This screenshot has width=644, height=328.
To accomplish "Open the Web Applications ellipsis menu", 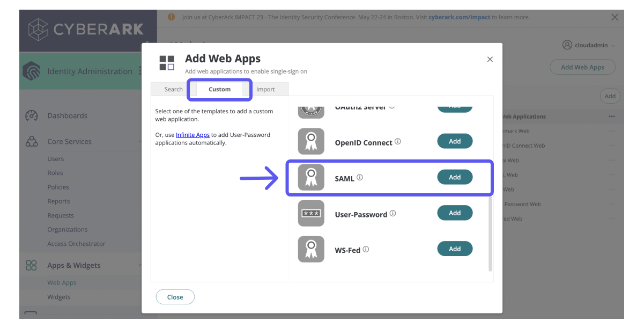I will 612,116.
